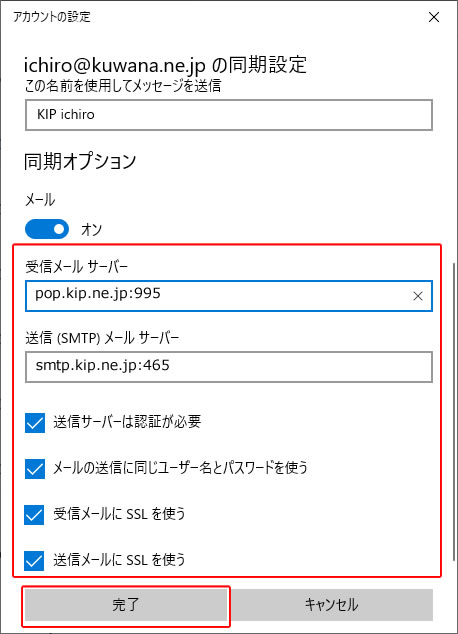Screen dimensions: 458x634
Task: Click the アカウントの設定 title bar text
Action: pyautogui.click(x=52, y=17)
